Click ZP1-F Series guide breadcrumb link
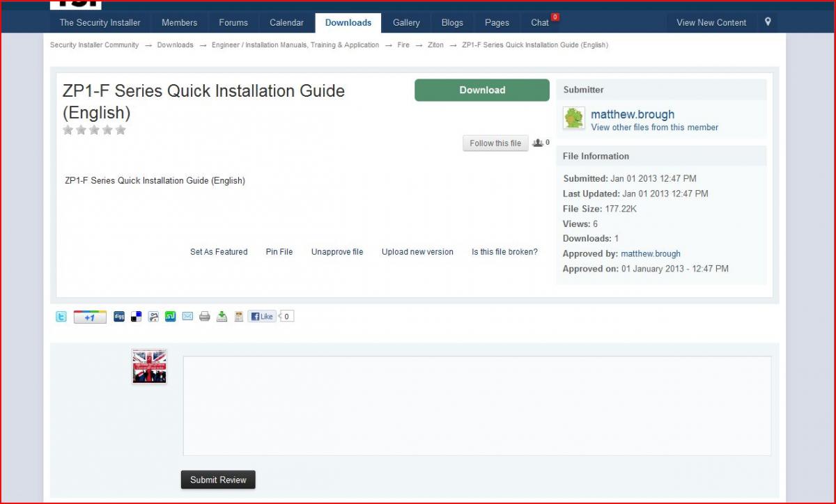The image size is (836, 504). [x=535, y=45]
